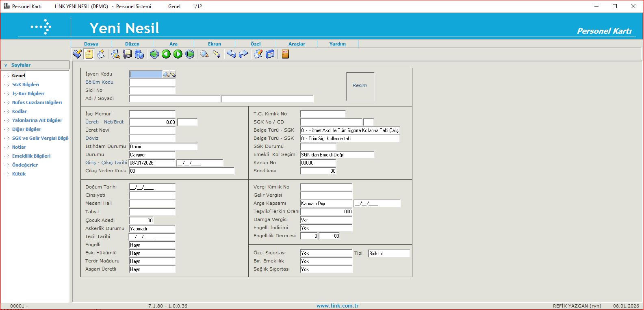This screenshot has height=310, width=644.
Task: Click the T.C. Kimlik No input field
Action: pyautogui.click(x=323, y=114)
